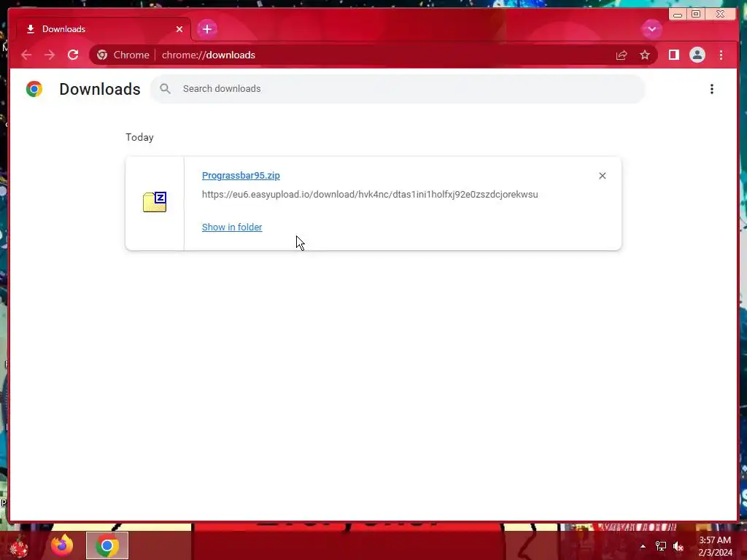Click the Today date heading

[139, 137]
